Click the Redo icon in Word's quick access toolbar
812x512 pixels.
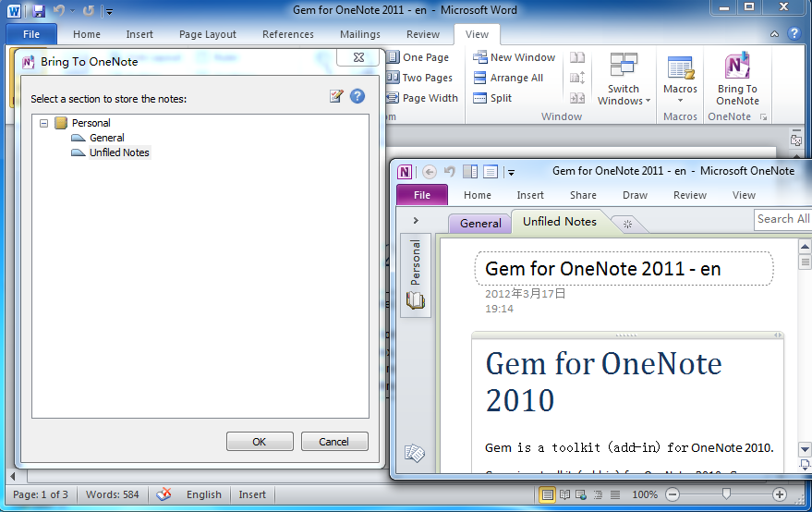tap(89, 10)
